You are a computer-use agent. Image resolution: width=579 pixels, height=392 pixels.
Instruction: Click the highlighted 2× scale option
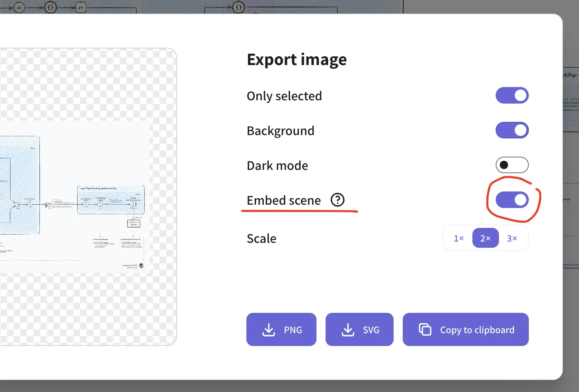coord(485,238)
